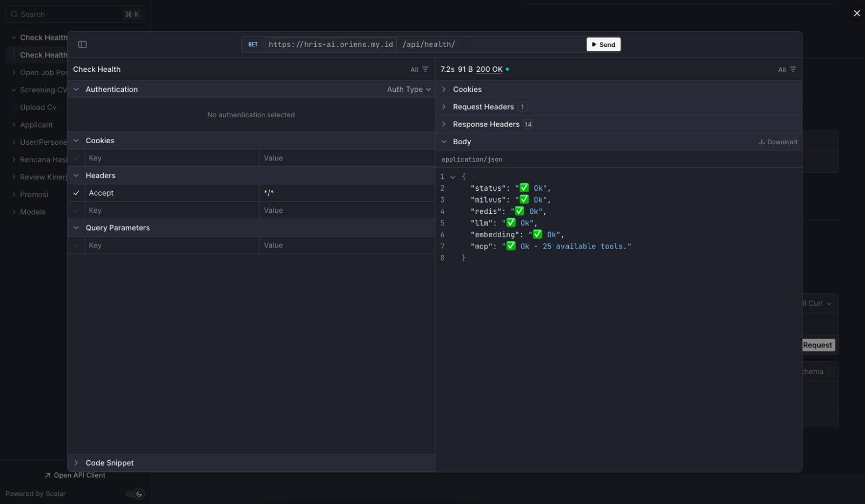This screenshot has width=865, height=504.
Task: Click the response filter icon beside All
Action: [x=793, y=69]
